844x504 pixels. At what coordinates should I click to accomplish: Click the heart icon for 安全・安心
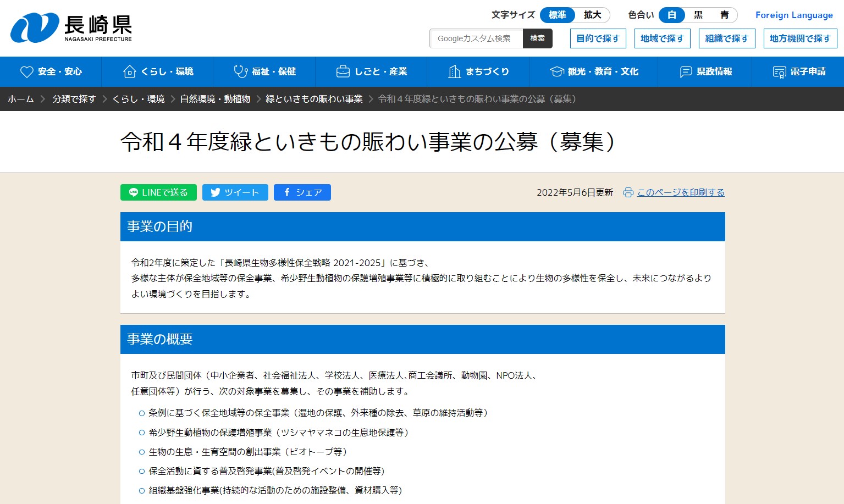(27, 72)
